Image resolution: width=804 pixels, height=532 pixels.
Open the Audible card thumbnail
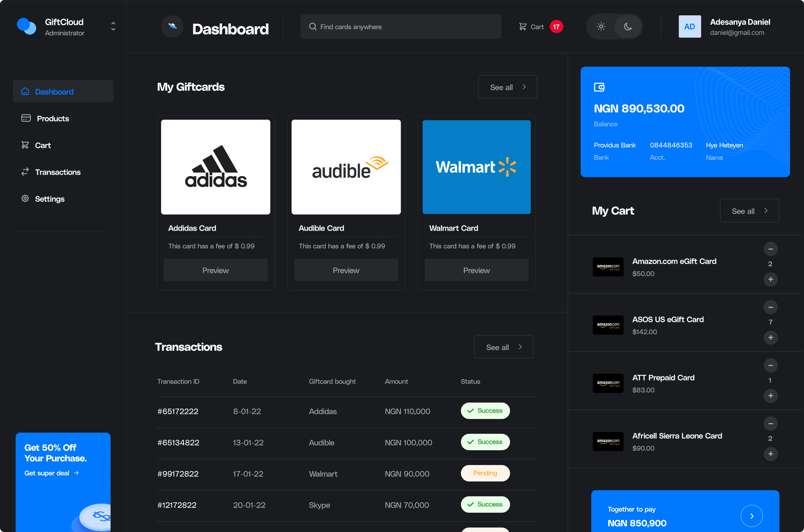click(346, 167)
